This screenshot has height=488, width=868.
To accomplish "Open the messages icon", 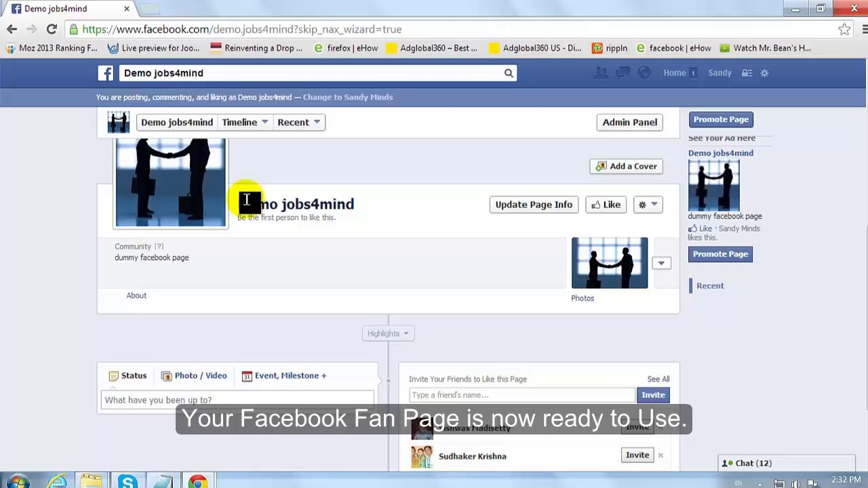I will [623, 73].
